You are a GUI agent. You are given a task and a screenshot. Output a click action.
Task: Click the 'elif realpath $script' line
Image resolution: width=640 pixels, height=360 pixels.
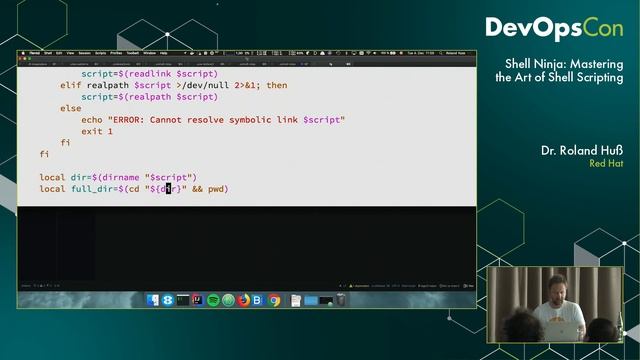pyautogui.click(x=174, y=85)
